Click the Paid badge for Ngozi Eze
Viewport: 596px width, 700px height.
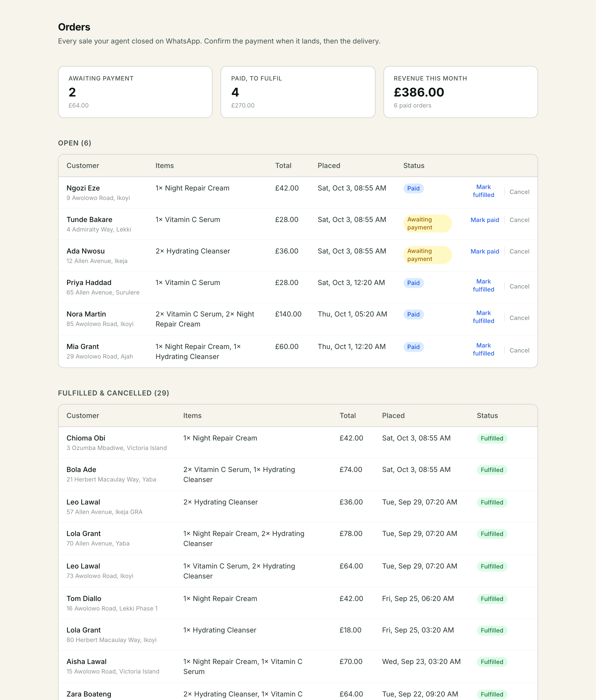413,188
